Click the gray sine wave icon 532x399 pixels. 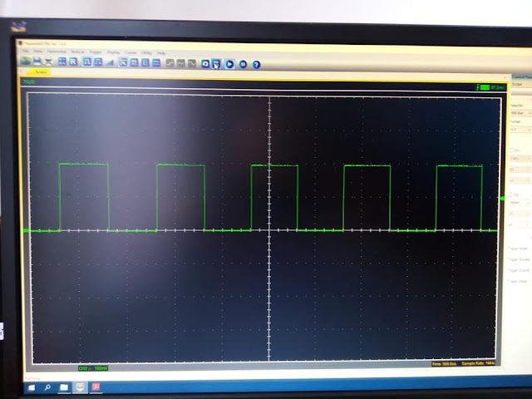(x=192, y=63)
